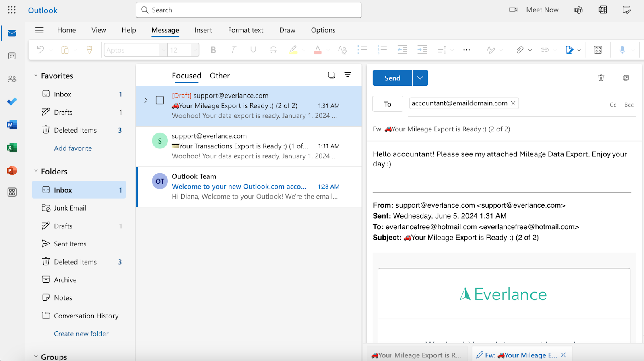Expand the Mileage Export conversation thread
The width and height of the screenshot is (644, 361).
point(146,101)
